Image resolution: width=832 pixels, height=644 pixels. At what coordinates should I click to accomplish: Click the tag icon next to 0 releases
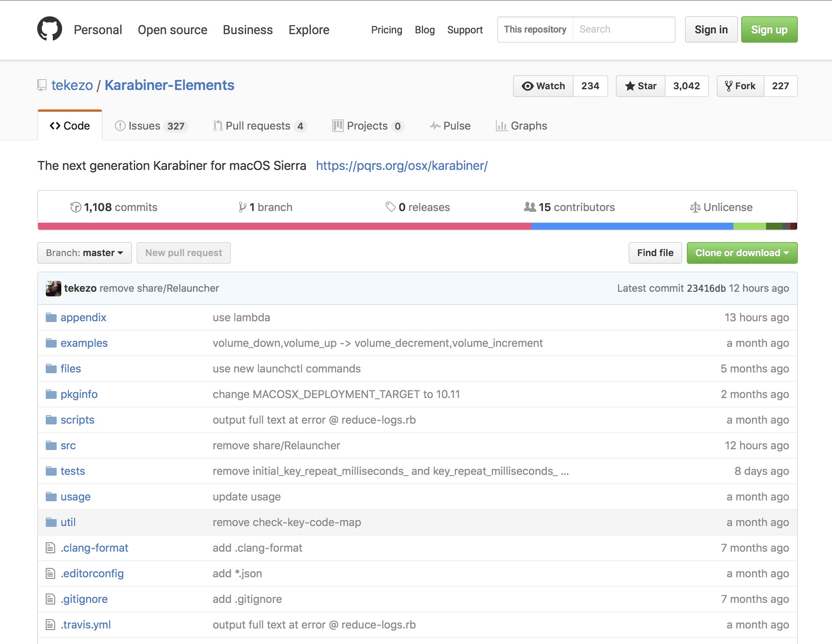[x=390, y=207]
